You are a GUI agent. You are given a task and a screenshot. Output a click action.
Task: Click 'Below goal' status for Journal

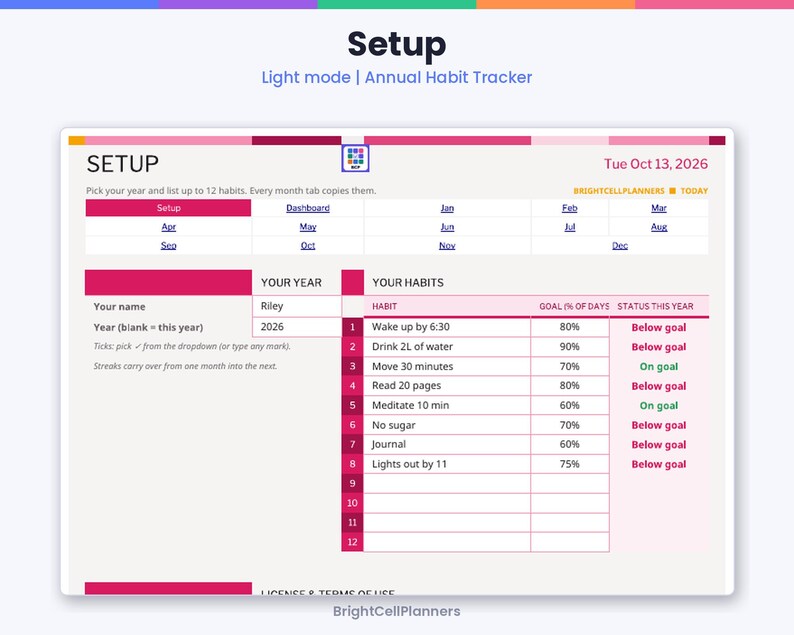pos(659,445)
